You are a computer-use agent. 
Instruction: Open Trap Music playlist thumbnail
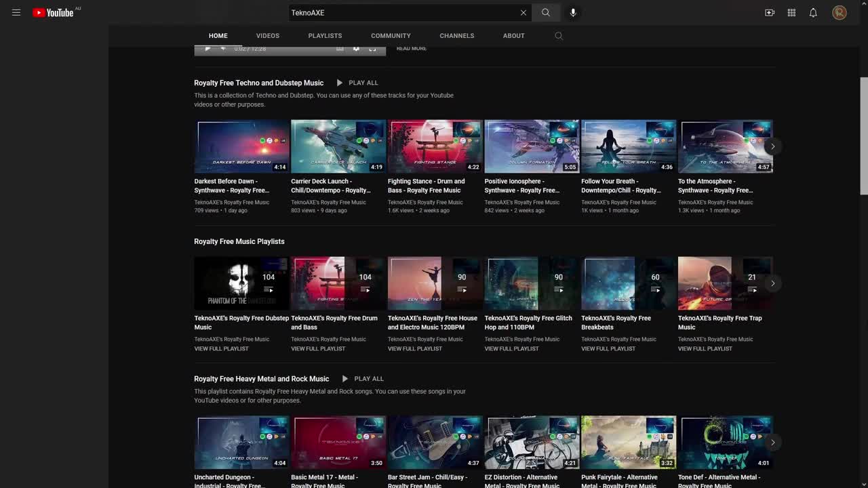tap(725, 283)
